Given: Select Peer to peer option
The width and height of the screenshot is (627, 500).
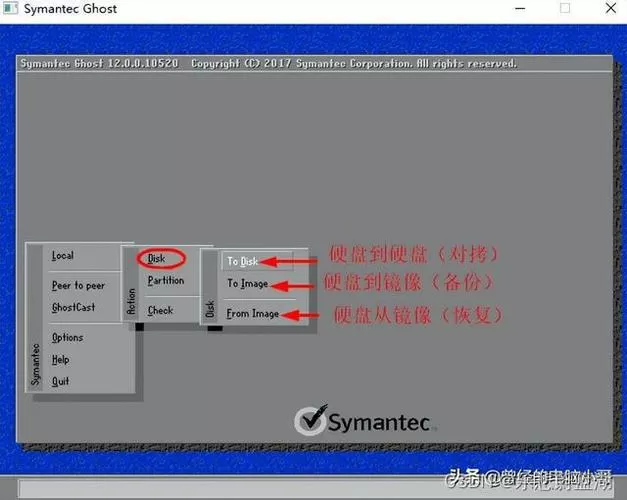Looking at the screenshot, I should (78, 285).
